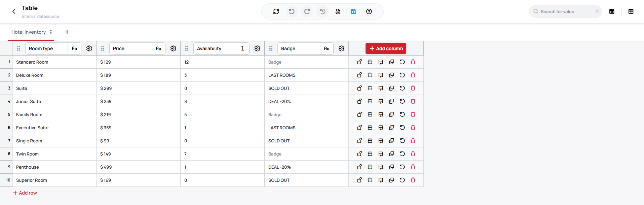Change Badge column data type Aa
This screenshot has width=644, height=205.
click(x=327, y=48)
